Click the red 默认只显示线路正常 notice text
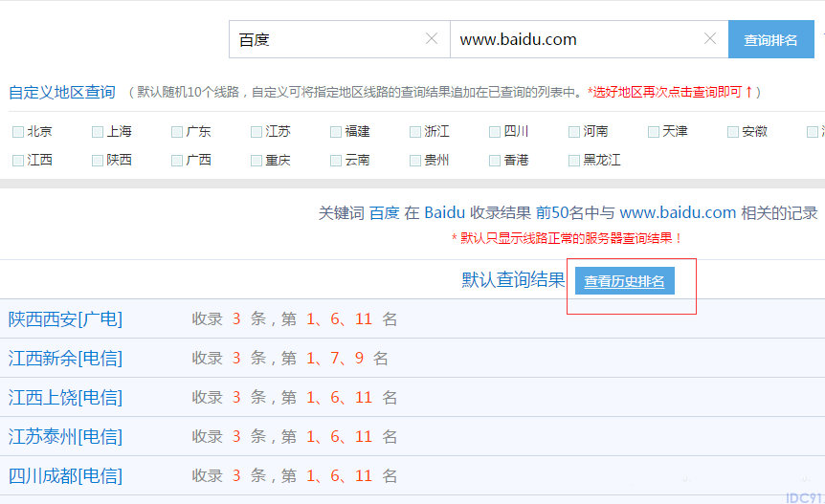This screenshot has width=825, height=504. tap(567, 238)
